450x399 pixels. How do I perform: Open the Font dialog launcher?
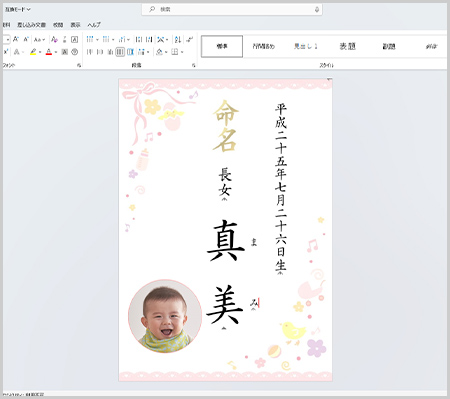79,65
